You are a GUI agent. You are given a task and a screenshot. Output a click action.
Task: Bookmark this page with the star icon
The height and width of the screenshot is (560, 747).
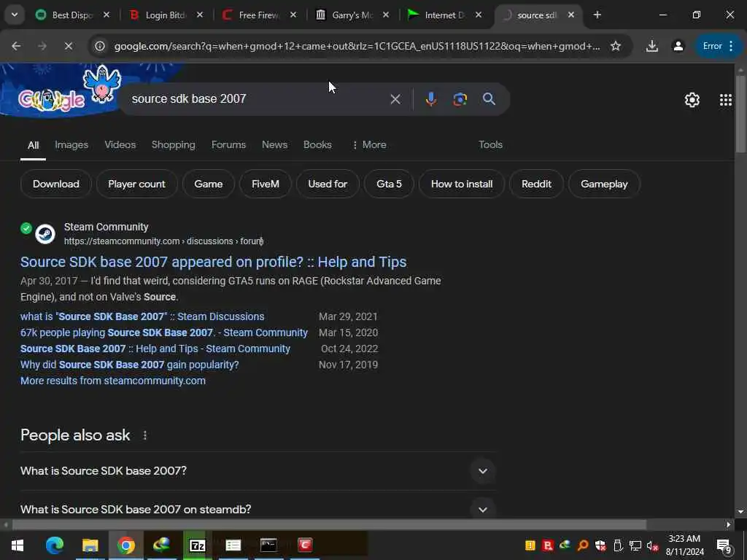pos(616,46)
